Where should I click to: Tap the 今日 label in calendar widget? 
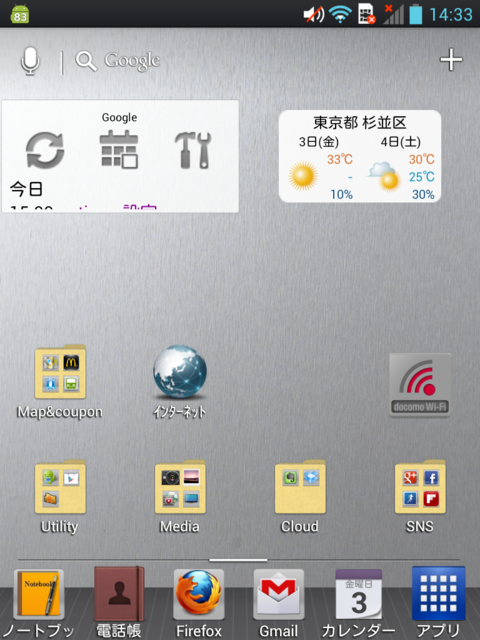coord(27,189)
